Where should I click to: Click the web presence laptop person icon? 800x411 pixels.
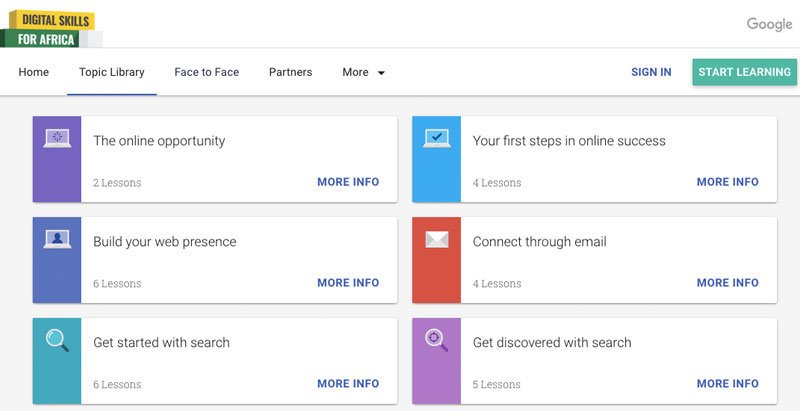[57, 240]
